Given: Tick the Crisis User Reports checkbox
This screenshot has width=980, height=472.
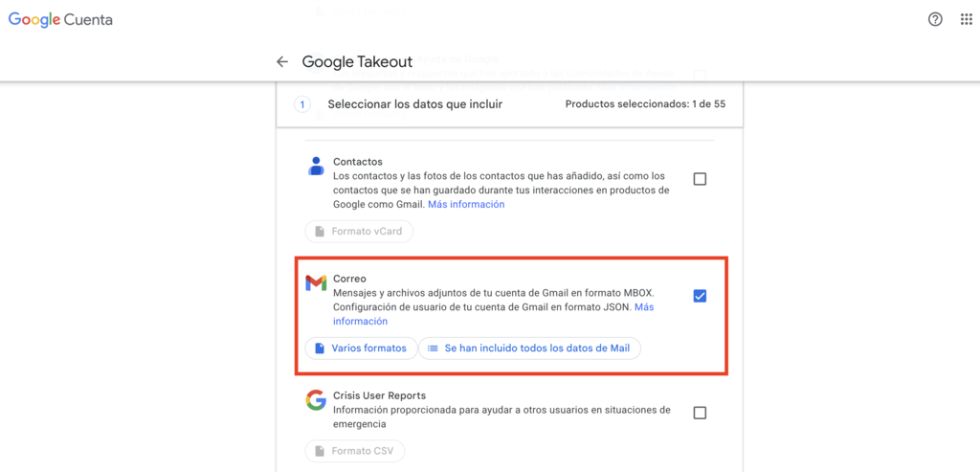Looking at the screenshot, I should tap(700, 413).
